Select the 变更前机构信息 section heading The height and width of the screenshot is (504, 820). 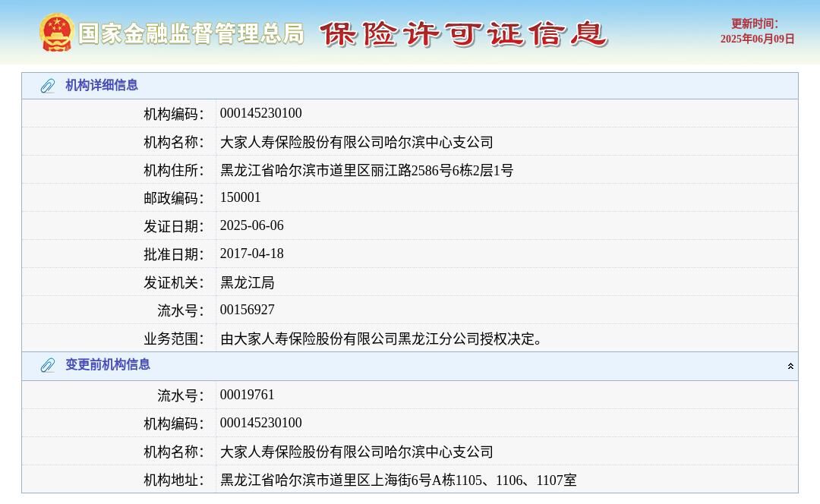pos(108,364)
